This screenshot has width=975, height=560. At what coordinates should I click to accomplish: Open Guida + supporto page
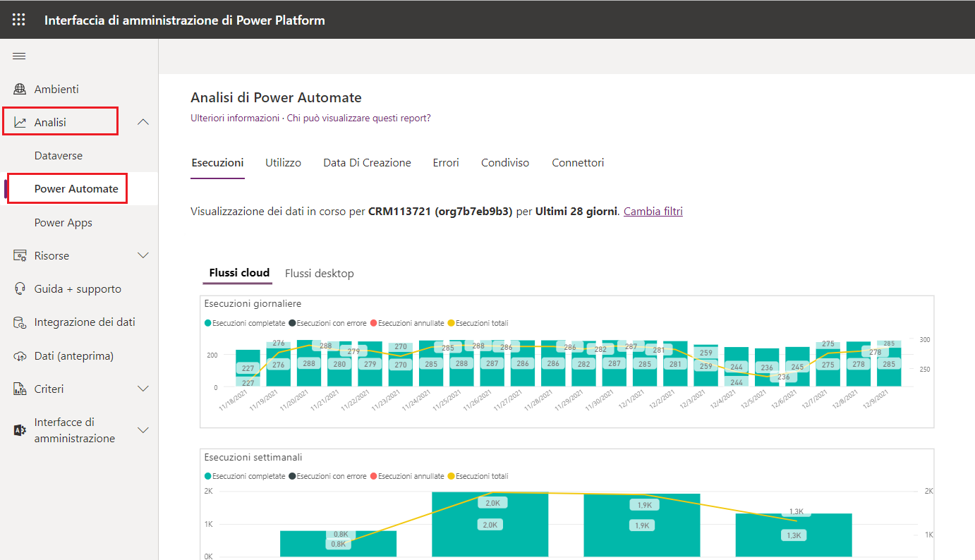79,289
